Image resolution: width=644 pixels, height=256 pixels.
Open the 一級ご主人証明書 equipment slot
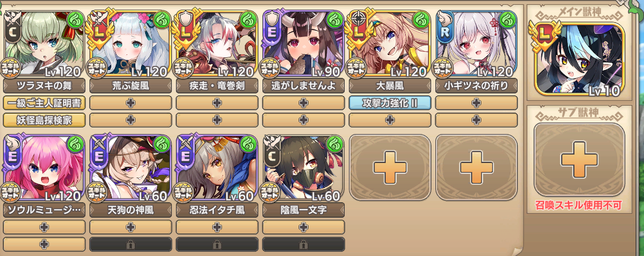click(44, 103)
